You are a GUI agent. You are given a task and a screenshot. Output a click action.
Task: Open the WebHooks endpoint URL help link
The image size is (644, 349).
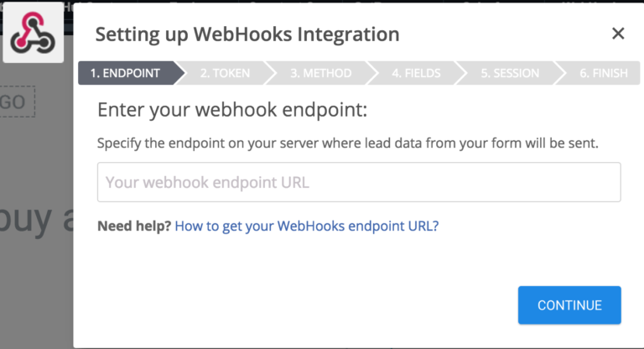tap(307, 226)
